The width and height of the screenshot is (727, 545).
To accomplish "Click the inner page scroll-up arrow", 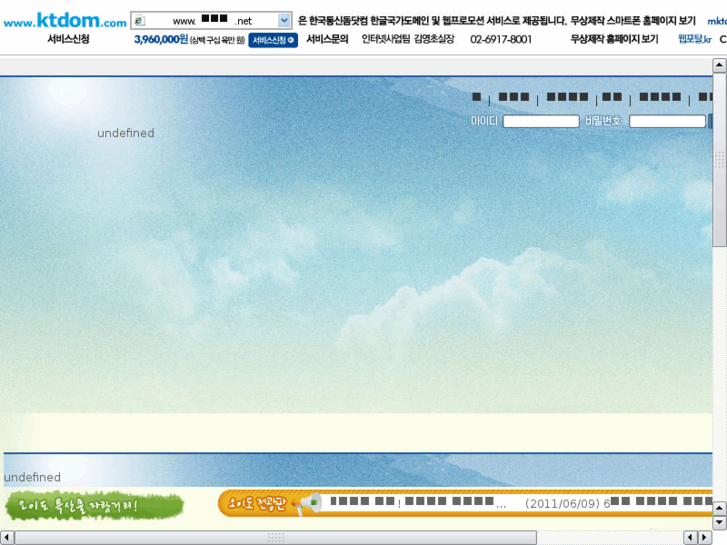I will (719, 65).
